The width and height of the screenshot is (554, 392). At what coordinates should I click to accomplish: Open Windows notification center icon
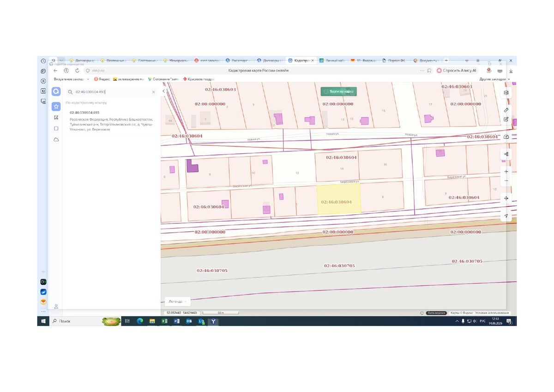coord(510,321)
